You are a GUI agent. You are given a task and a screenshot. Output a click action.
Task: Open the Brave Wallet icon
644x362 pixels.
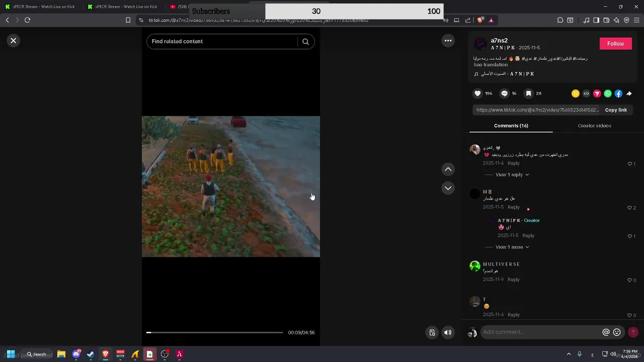606,20
